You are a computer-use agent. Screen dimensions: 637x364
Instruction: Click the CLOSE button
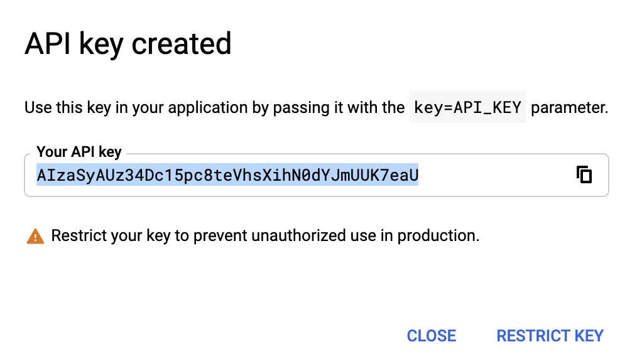point(432,336)
